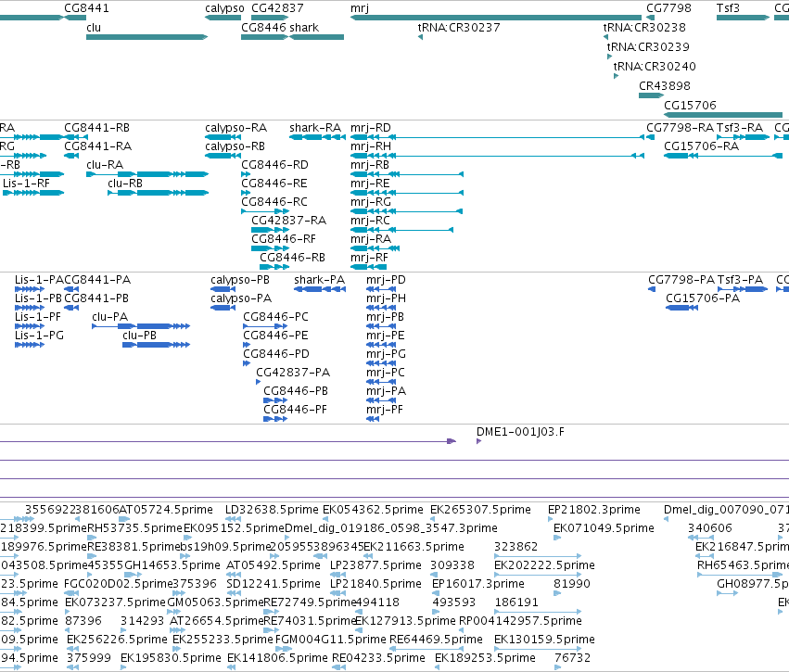
Task: Click the clu gene arrow bar
Action: click(x=146, y=37)
